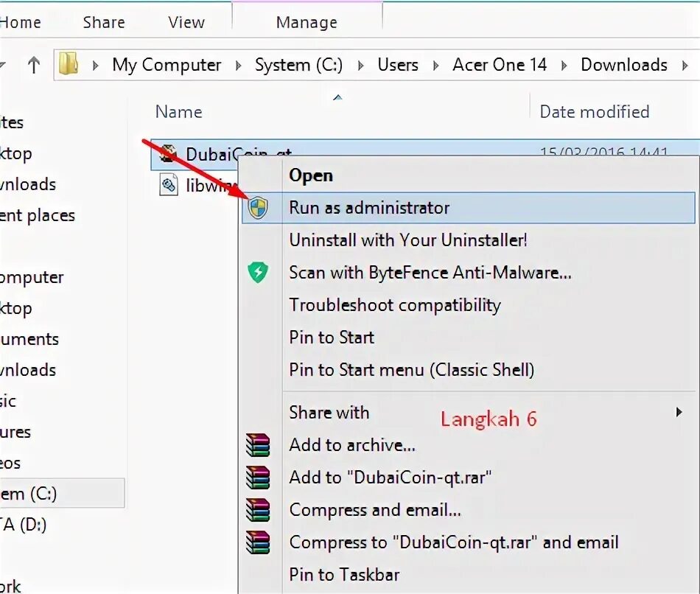Sort by the Name column header

point(178,112)
